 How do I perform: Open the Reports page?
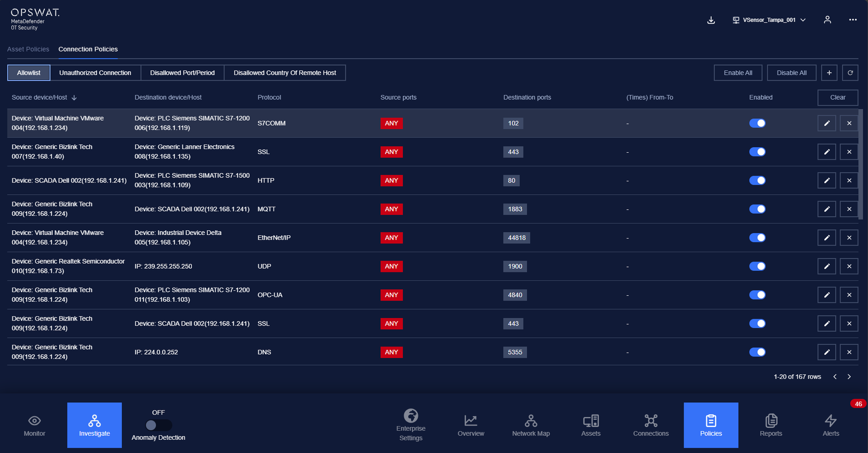771,425
